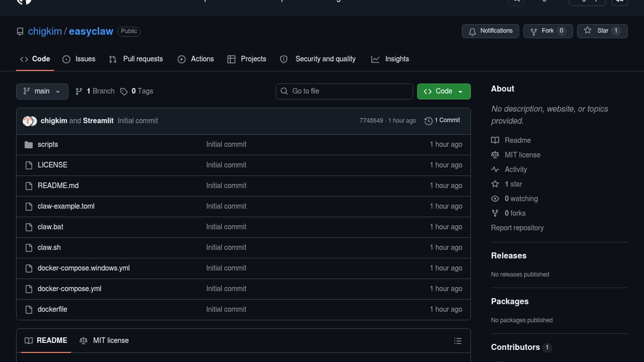The height and width of the screenshot is (362, 644).
Task: Open the Readme link in About
Action: coord(518,140)
